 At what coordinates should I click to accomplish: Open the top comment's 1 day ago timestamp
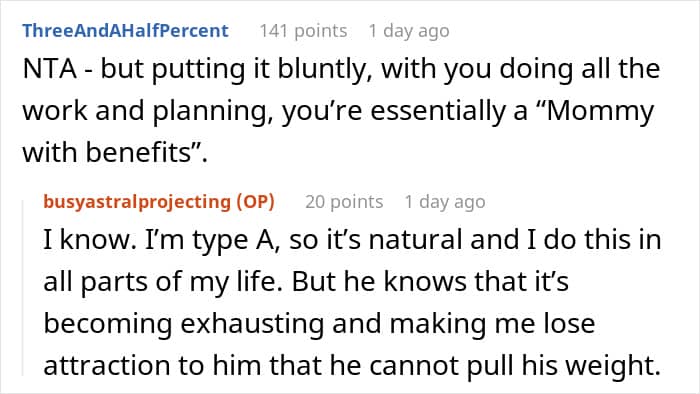(x=408, y=31)
